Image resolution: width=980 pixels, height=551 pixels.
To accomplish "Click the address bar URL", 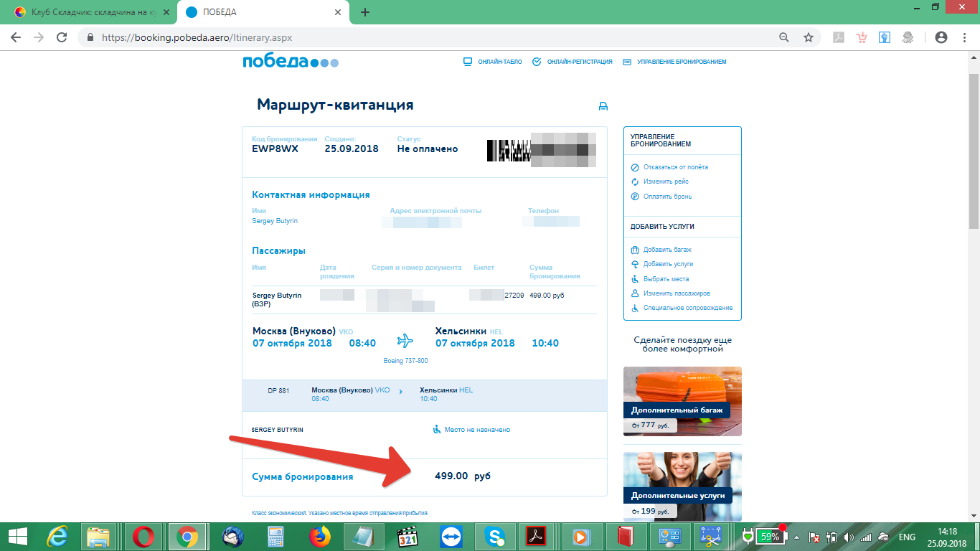I will tap(197, 37).
